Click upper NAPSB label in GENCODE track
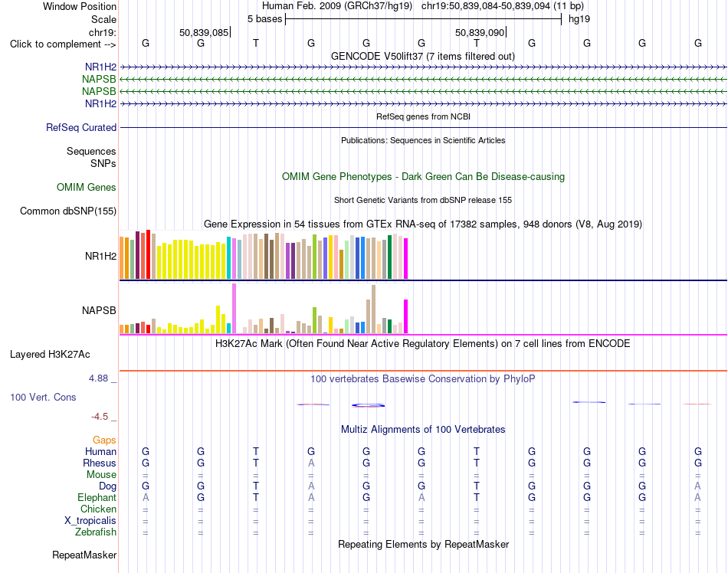 click(99, 79)
